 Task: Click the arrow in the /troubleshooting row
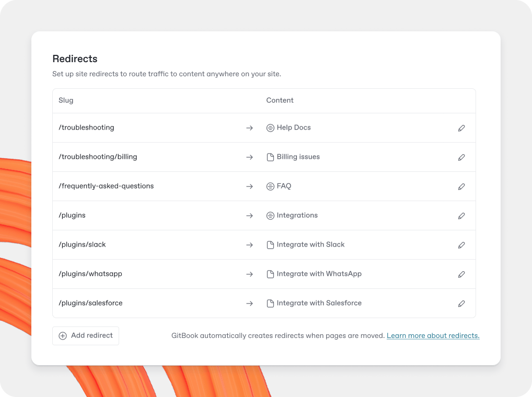tap(249, 127)
